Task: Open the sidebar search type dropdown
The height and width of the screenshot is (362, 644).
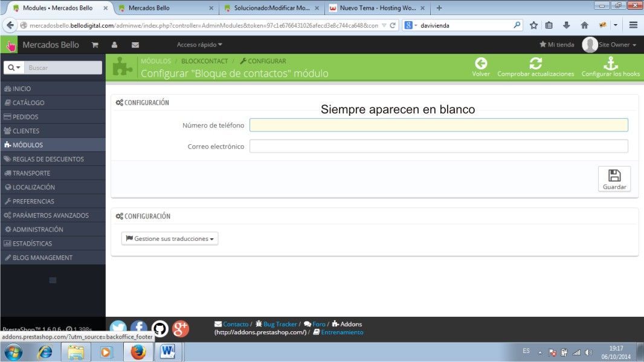Action: [14, 68]
